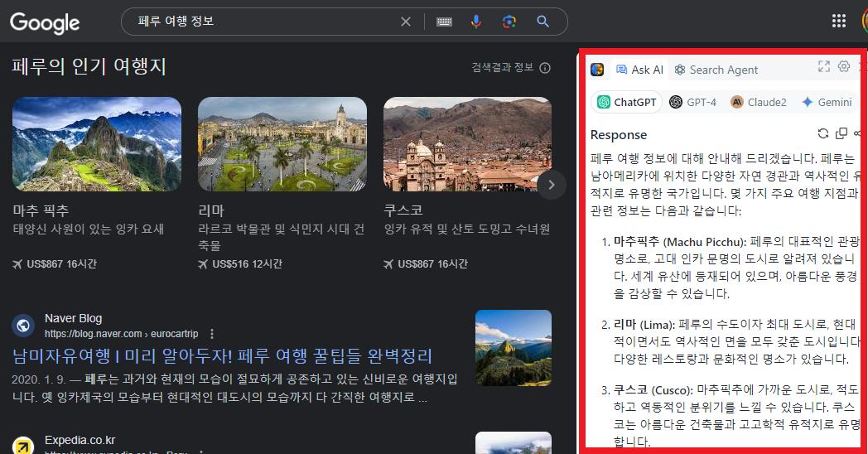Open the 마추 픽추 destination photo
This screenshot has width=868, height=454.
(x=97, y=144)
